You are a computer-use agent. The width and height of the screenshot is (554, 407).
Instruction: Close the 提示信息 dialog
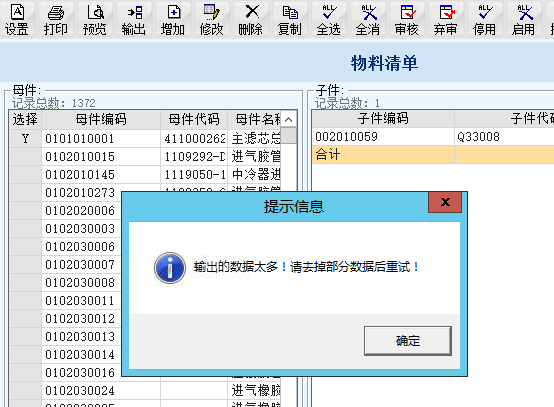pos(445,202)
